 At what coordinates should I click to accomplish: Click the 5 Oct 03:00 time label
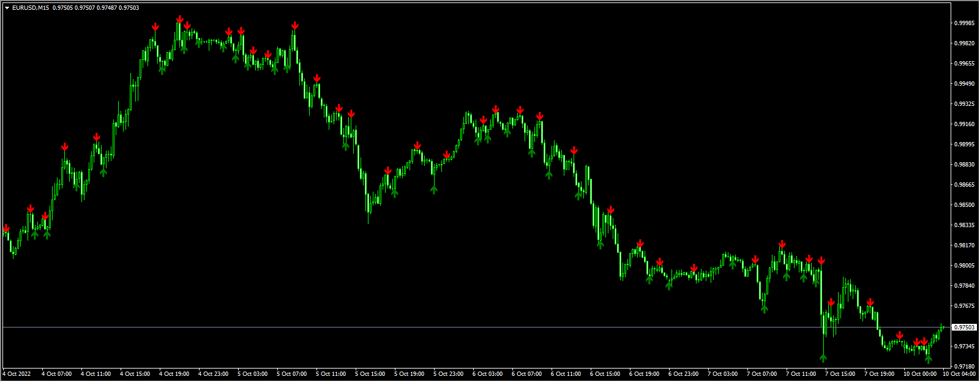click(x=252, y=374)
